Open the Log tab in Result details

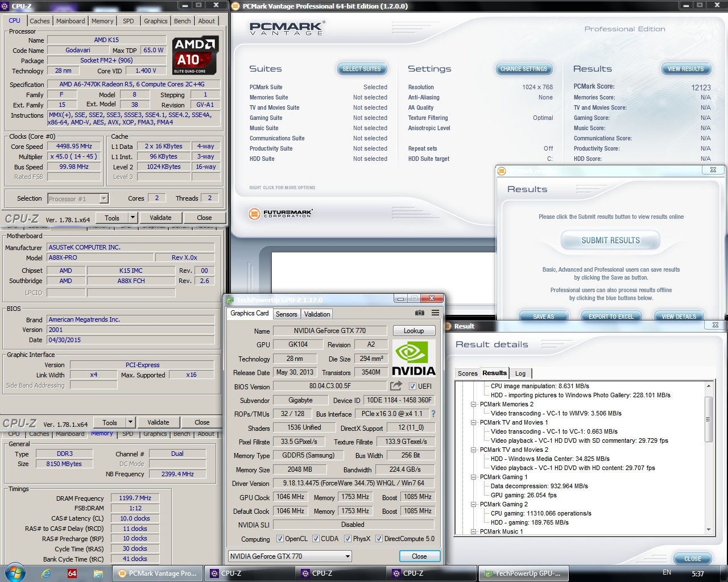click(x=520, y=373)
